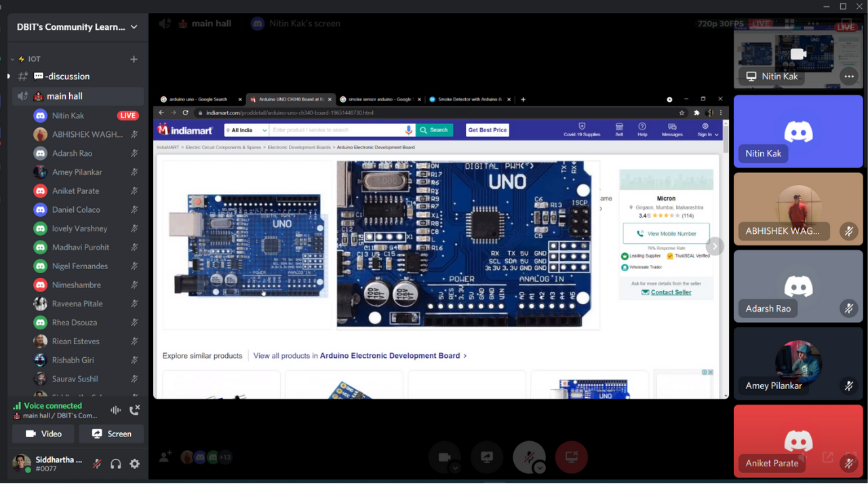Click Contact Seller link in shared page

coord(667,292)
